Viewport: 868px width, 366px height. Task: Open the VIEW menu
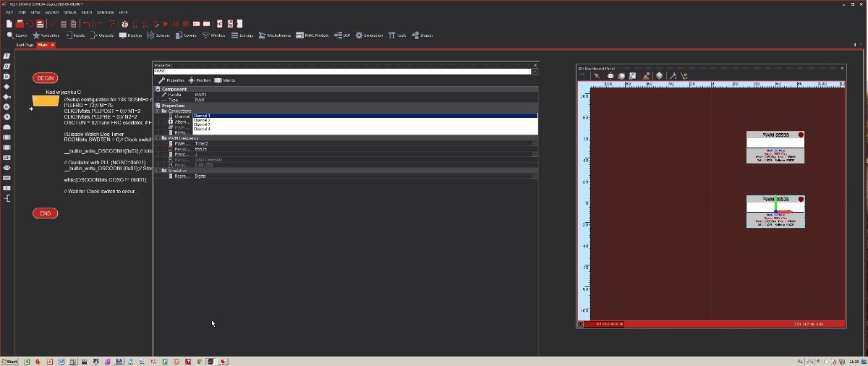(x=35, y=13)
